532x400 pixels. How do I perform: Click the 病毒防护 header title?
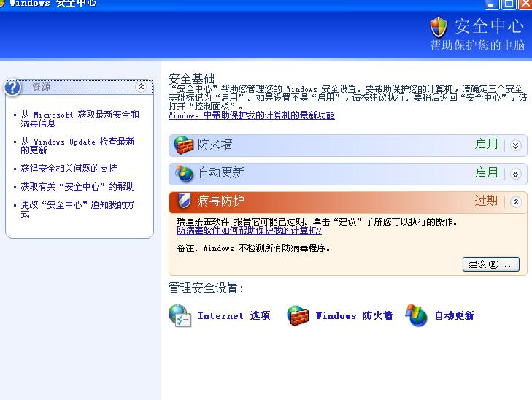pyautogui.click(x=220, y=201)
